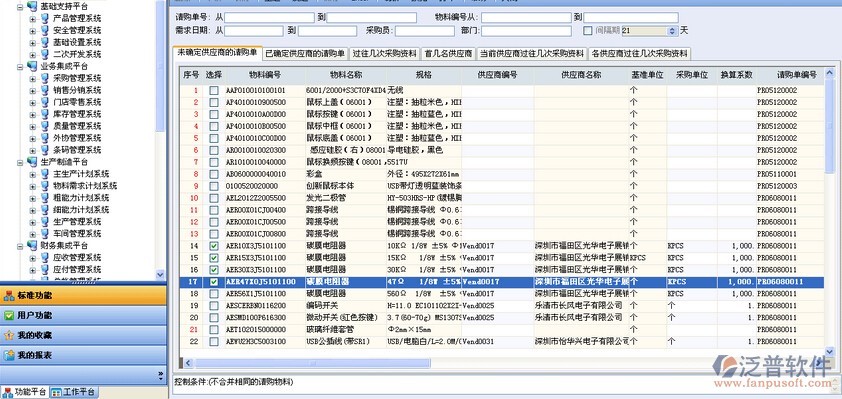Image resolution: width=842 pixels, height=399 pixels.
Task: Click the 采购管理系统 tree icon
Action: pyautogui.click(x=45, y=78)
